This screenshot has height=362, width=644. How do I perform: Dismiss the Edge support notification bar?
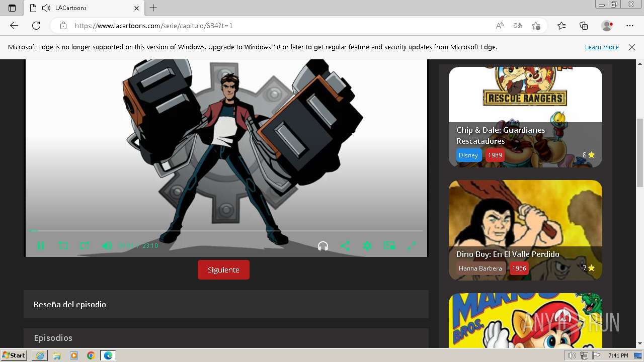tap(632, 47)
